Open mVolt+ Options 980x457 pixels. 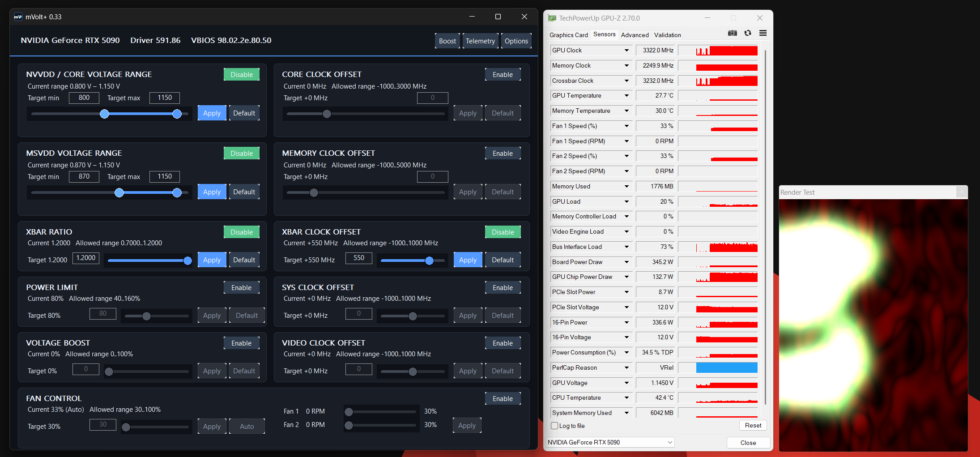click(x=516, y=41)
